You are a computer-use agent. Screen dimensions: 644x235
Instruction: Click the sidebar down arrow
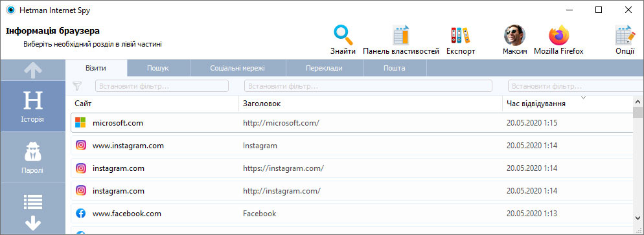pyautogui.click(x=33, y=224)
